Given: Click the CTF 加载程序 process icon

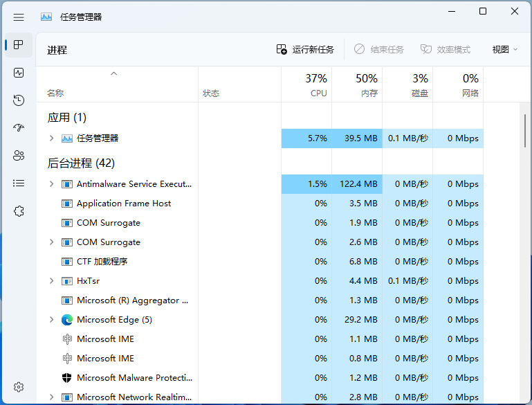Looking at the screenshot, I should [67, 262].
